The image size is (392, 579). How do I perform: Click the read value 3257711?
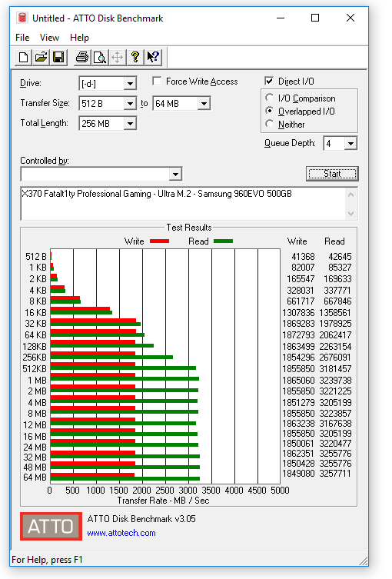pos(335,474)
